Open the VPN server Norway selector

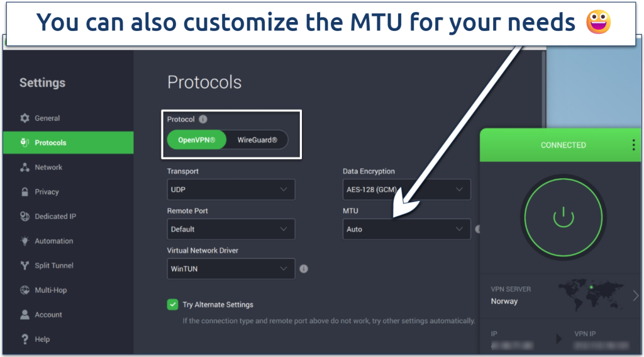click(x=560, y=295)
